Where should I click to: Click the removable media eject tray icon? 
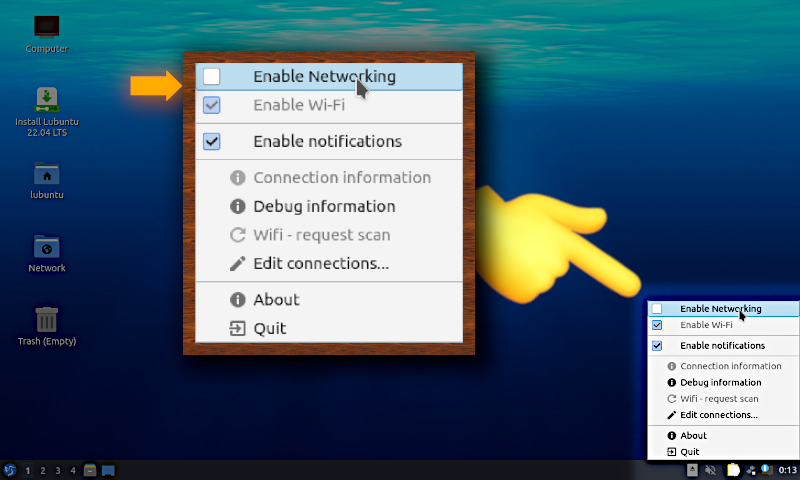click(x=692, y=470)
